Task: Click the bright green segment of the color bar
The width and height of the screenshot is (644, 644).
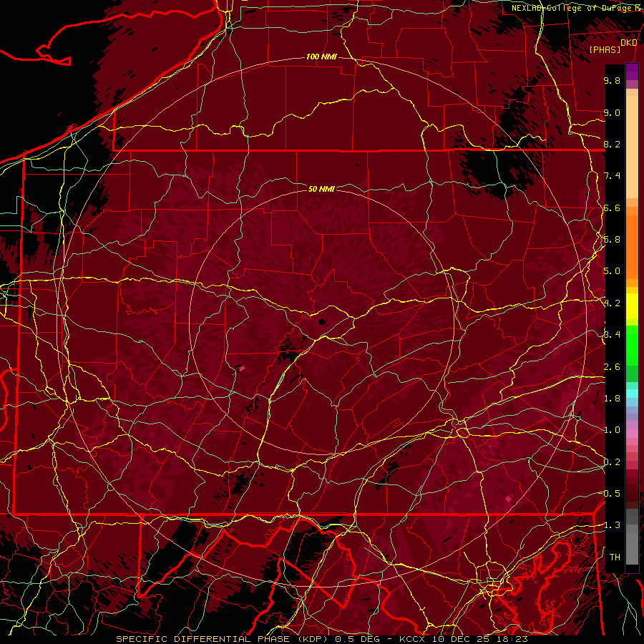Action: point(632,346)
